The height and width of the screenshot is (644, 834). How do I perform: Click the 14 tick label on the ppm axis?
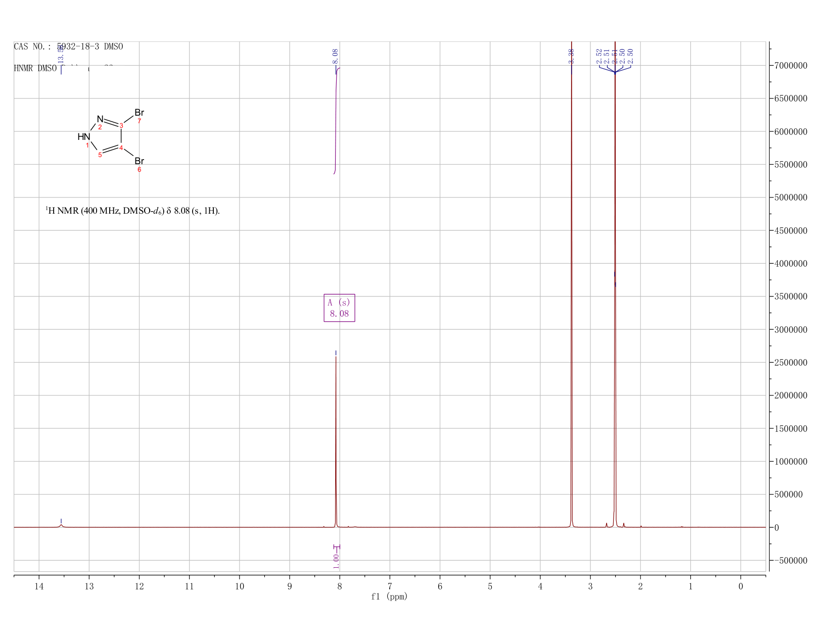tap(39, 586)
